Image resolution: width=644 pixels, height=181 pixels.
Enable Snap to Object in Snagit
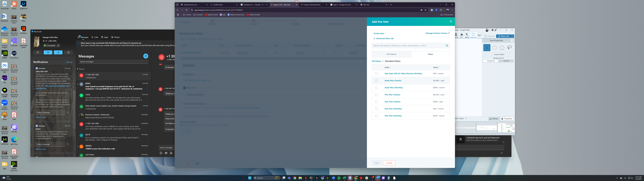pos(493,55)
